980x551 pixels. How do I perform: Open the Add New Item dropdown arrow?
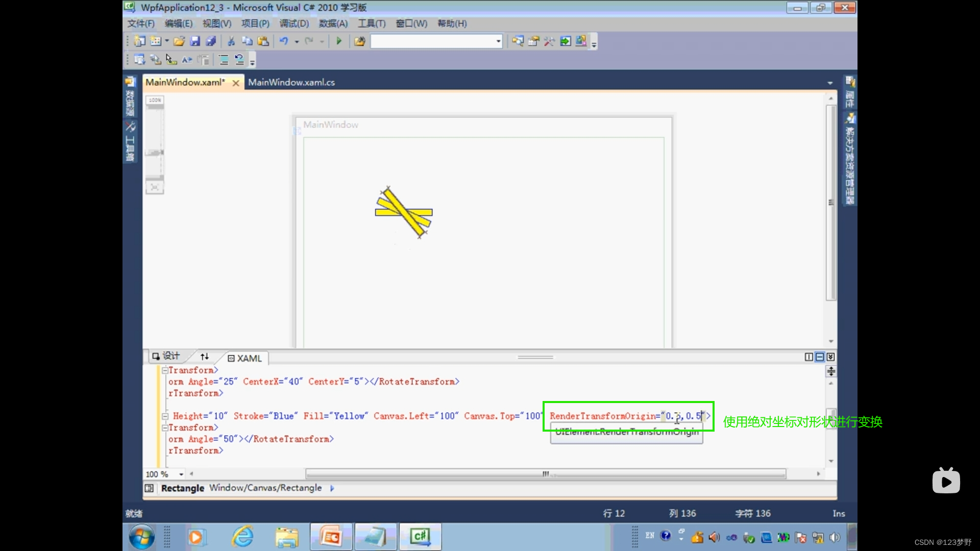[167, 41]
